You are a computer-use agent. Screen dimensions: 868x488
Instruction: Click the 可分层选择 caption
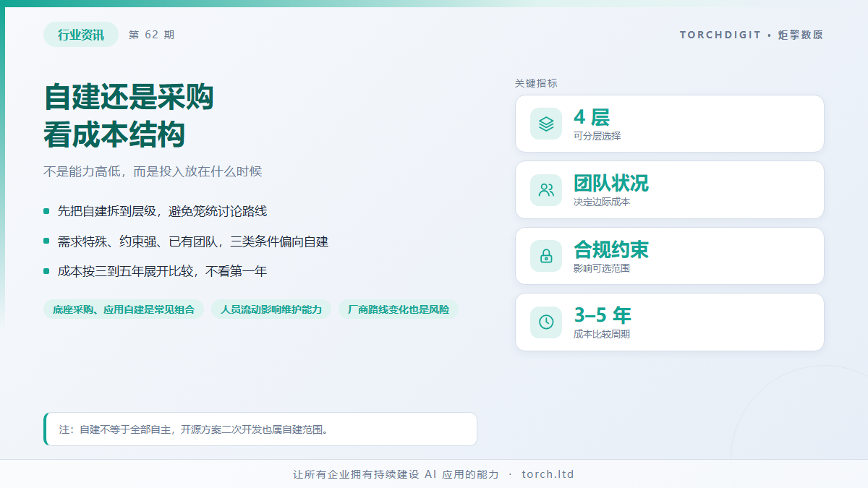click(x=597, y=136)
